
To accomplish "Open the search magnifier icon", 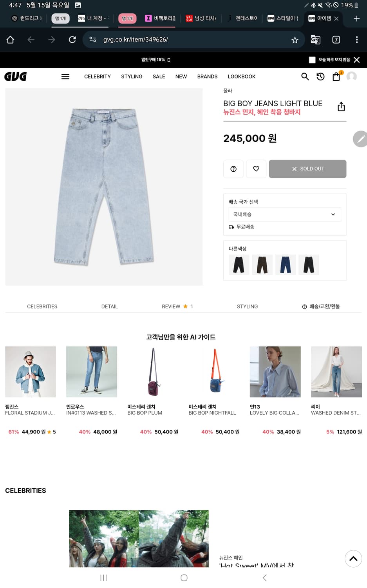I will coord(305,76).
